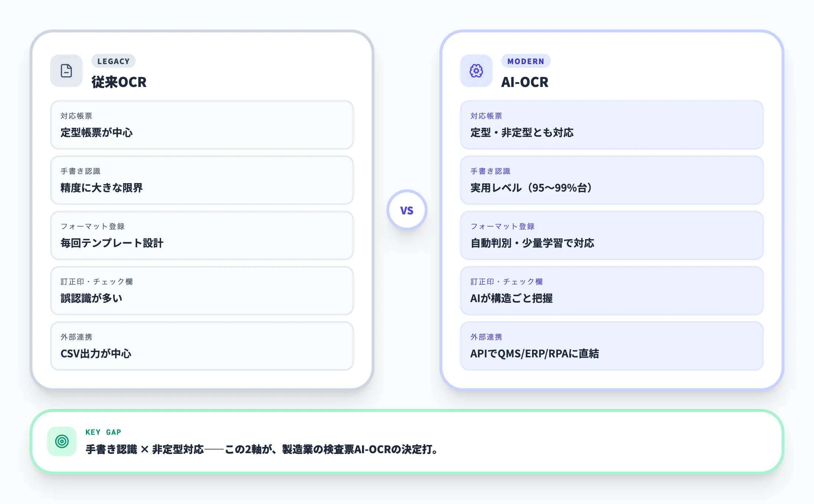Expand the 手書き認識 row under AI-OCR
This screenshot has width=814, height=504.
612,180
